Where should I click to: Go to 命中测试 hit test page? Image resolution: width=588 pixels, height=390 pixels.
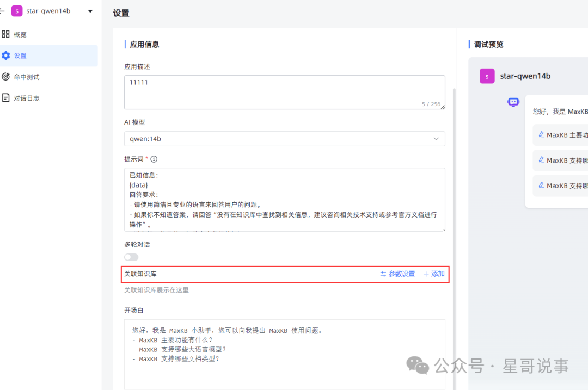point(49,77)
